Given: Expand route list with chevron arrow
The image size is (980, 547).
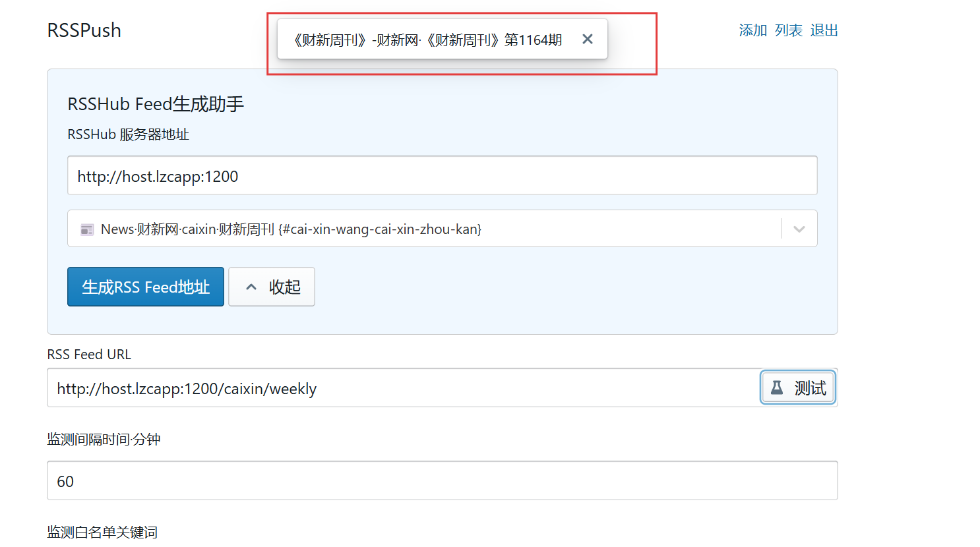Looking at the screenshot, I should point(799,229).
